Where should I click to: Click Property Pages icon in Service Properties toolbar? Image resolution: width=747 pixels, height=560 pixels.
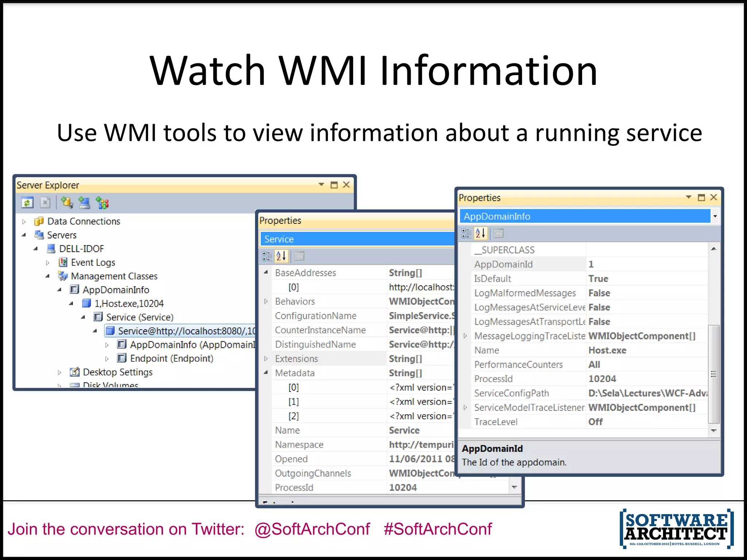click(x=299, y=256)
